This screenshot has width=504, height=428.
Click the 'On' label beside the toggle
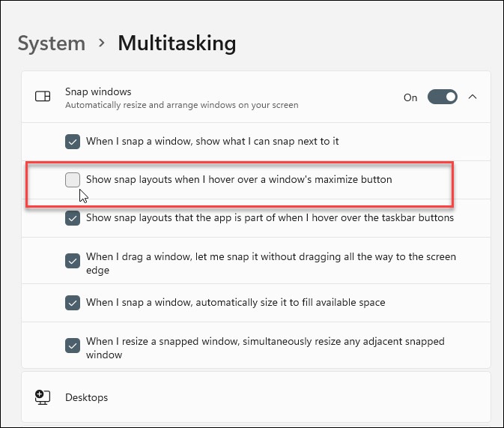click(x=410, y=97)
